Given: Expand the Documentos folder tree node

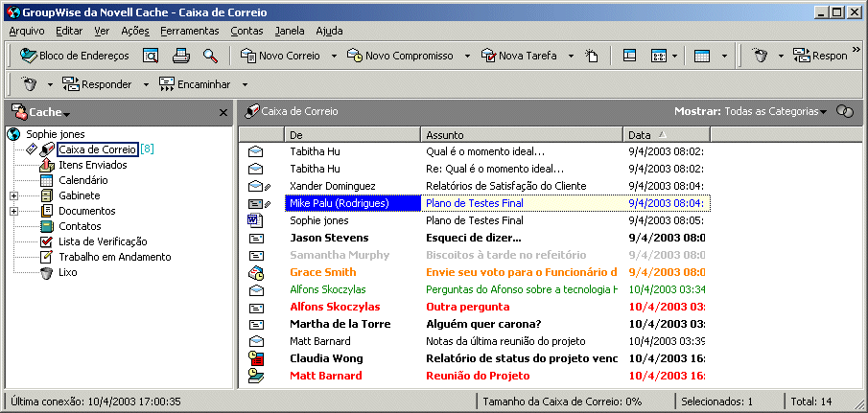Looking at the screenshot, I should pyautogui.click(x=13, y=211).
